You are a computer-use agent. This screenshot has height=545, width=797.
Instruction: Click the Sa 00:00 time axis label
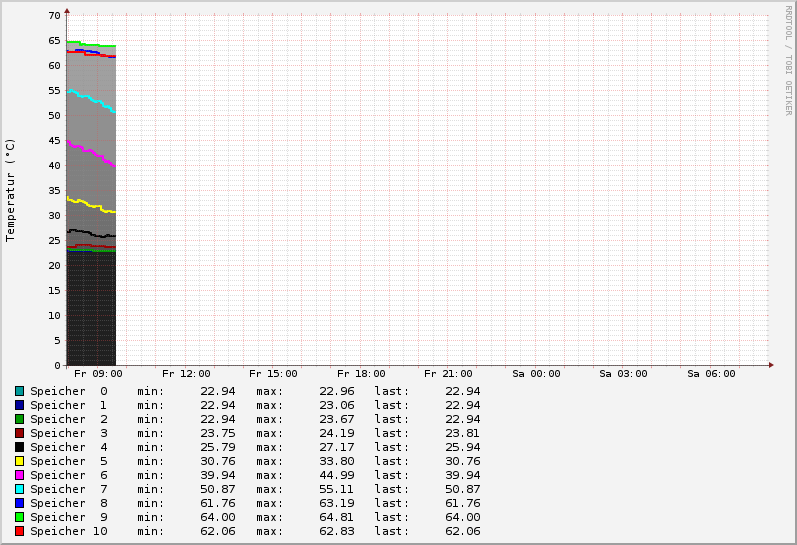click(536, 374)
